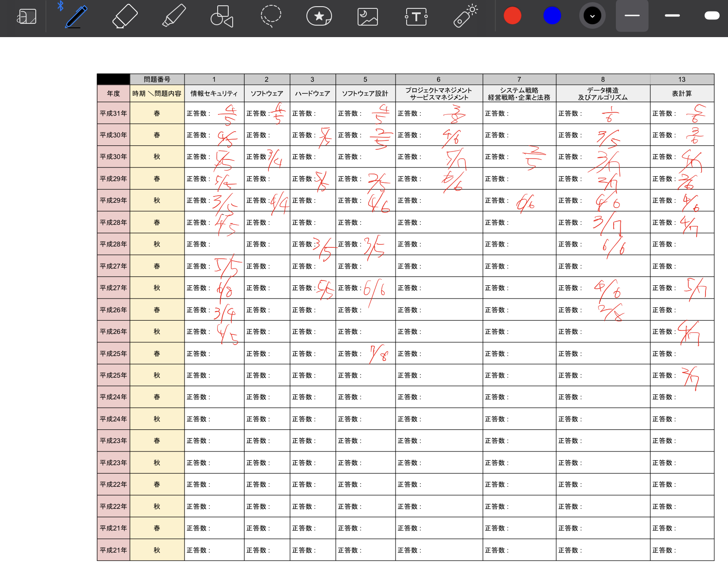Image resolution: width=728 pixels, height=572 pixels.
Task: Enable the Laser pointer tool
Action: tap(465, 17)
